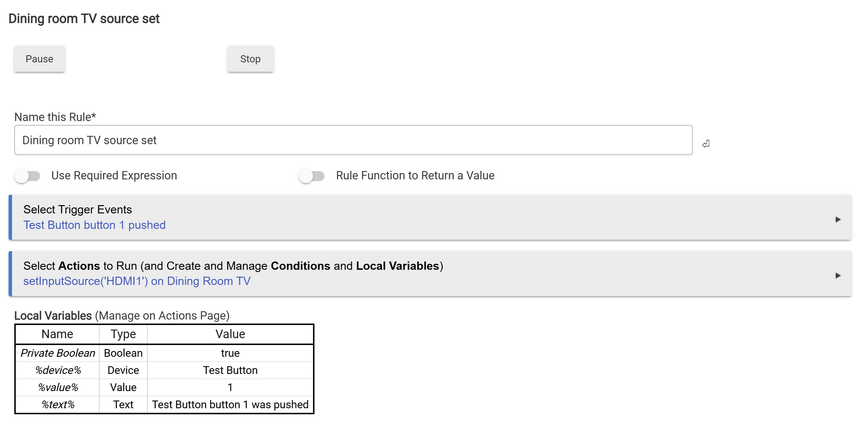This screenshot has height=438, width=868.
Task: Click the Dining room TV source set title
Action: click(84, 19)
